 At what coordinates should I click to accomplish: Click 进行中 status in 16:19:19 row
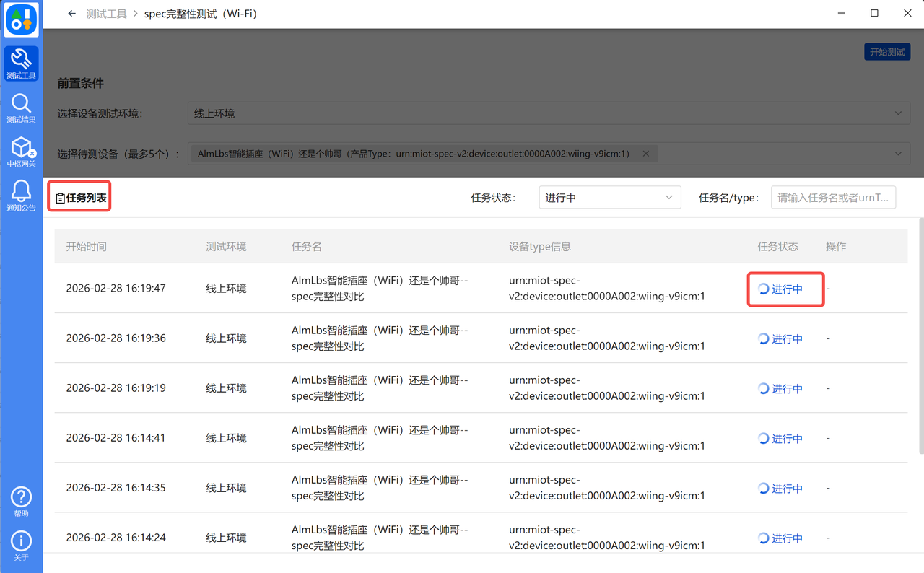pyautogui.click(x=787, y=388)
